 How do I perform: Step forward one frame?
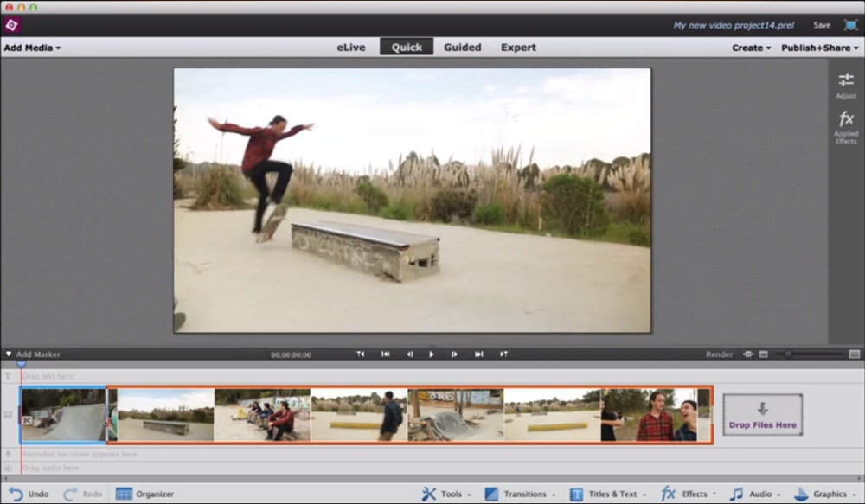tap(454, 354)
